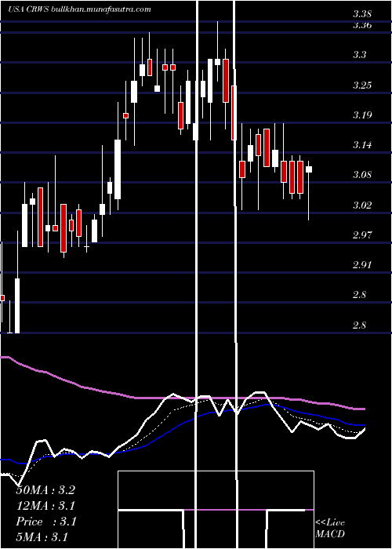Screen dimensions: 392x549
Task: Click the 5MA : 3.1 legend text
Action: pyautogui.click(x=42, y=536)
